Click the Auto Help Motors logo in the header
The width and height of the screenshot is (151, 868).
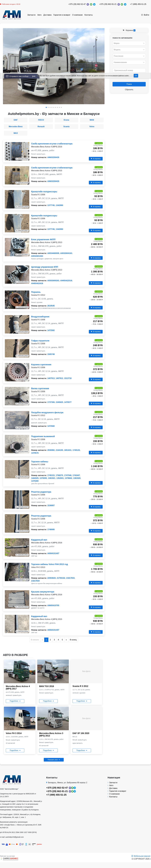(x=12, y=15)
